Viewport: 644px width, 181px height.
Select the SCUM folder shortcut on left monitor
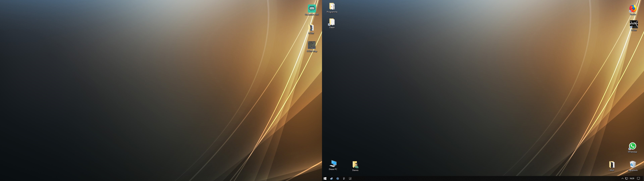pos(311,27)
